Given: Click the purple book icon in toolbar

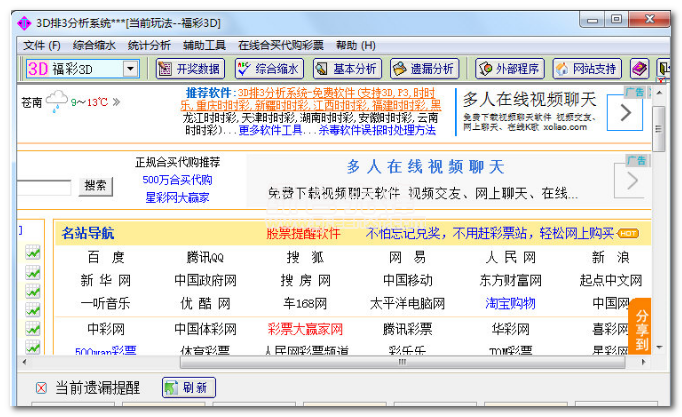Looking at the screenshot, I should 640,69.
